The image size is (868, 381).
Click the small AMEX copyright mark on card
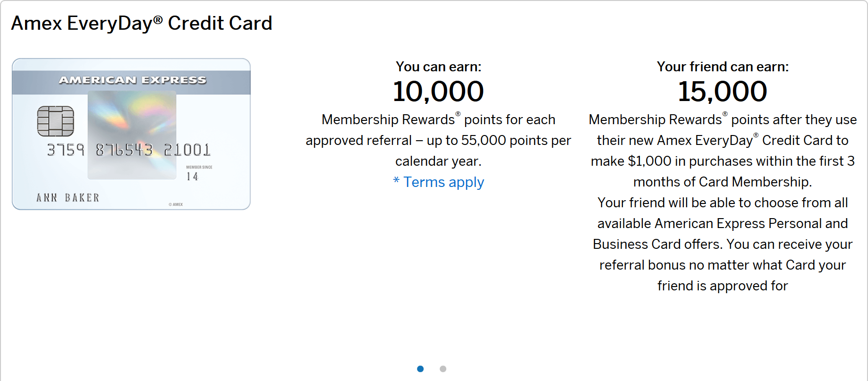(x=176, y=204)
